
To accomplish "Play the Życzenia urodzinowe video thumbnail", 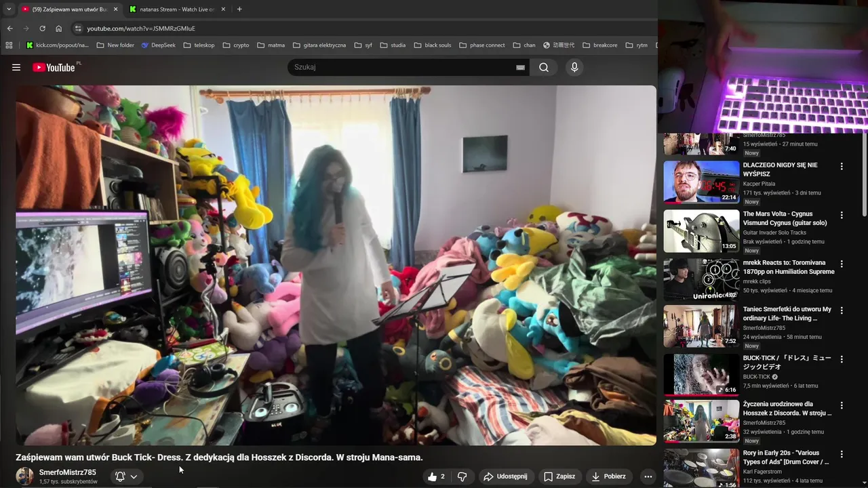I will click(701, 421).
